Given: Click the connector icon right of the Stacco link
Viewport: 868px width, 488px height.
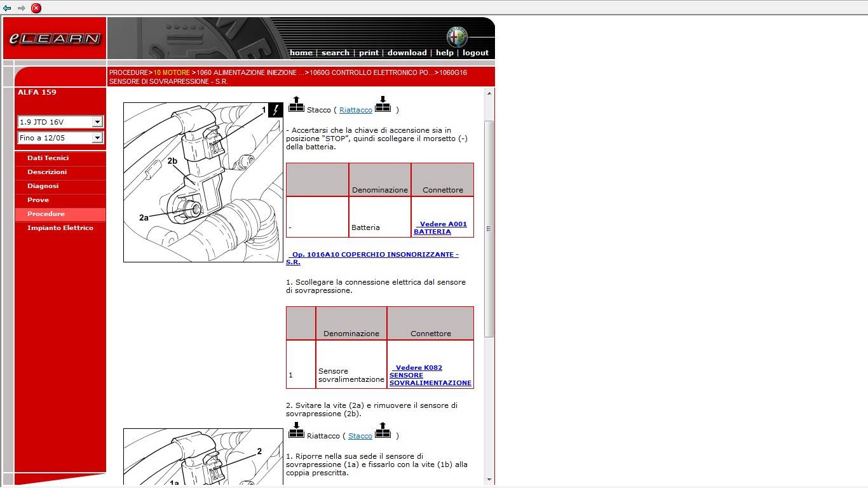Looking at the screenshot, I should tap(383, 430).
